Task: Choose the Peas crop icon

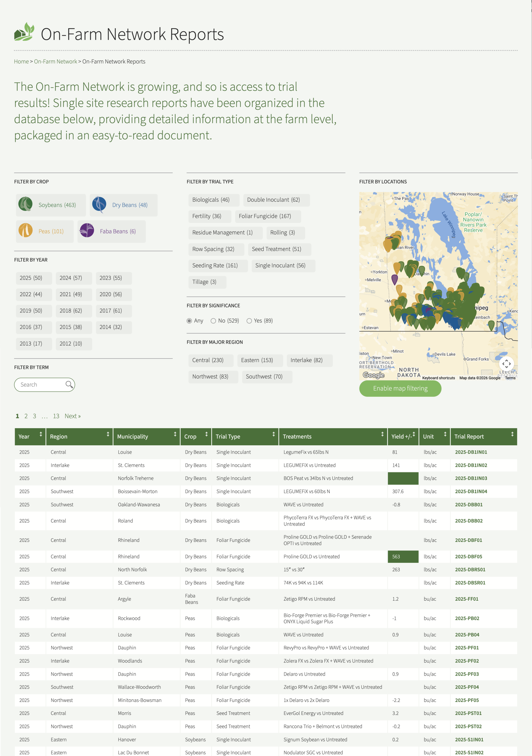Action: coord(25,230)
